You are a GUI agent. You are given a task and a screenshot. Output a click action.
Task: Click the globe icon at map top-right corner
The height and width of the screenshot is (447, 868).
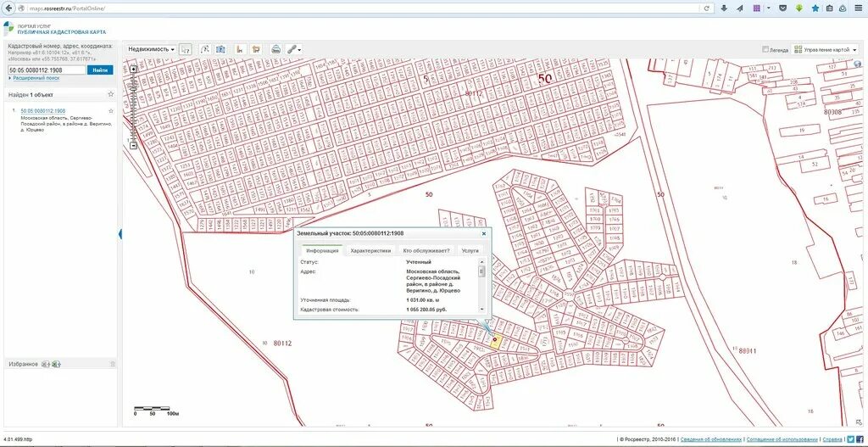(858, 64)
